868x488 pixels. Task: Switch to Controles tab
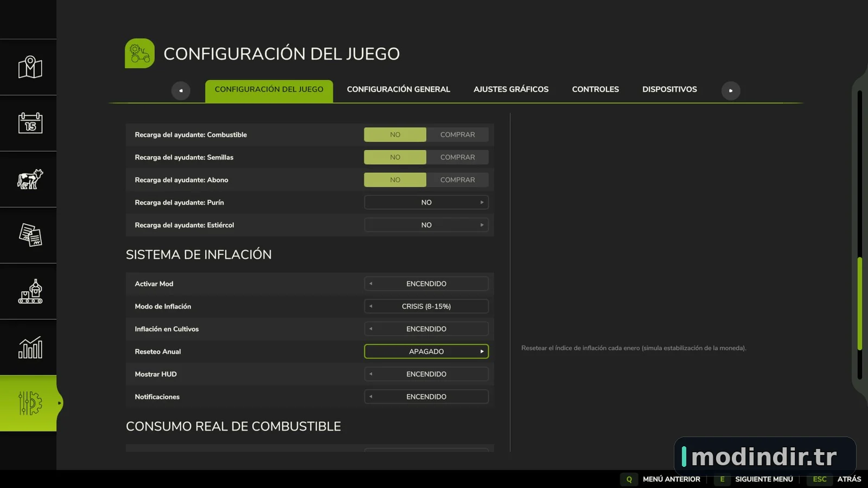point(595,89)
